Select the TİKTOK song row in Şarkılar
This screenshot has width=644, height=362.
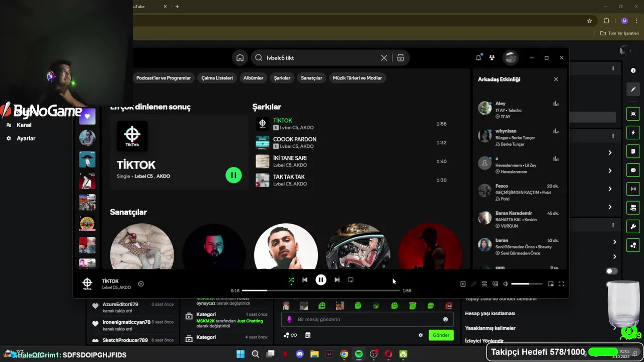click(351, 124)
